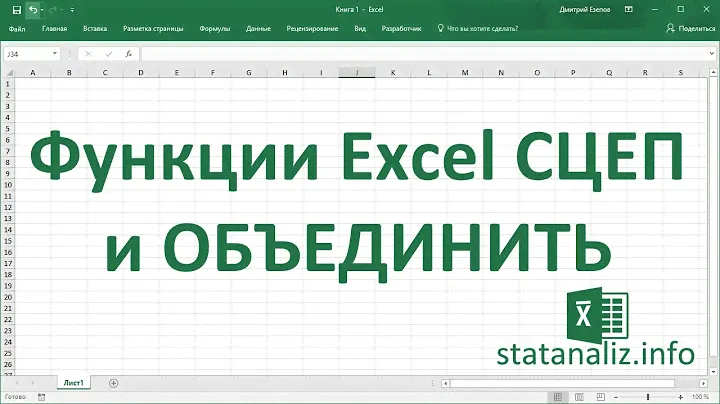
Task: Expand the Quick Access Toolbar customize arrow
Action: pos(72,9)
